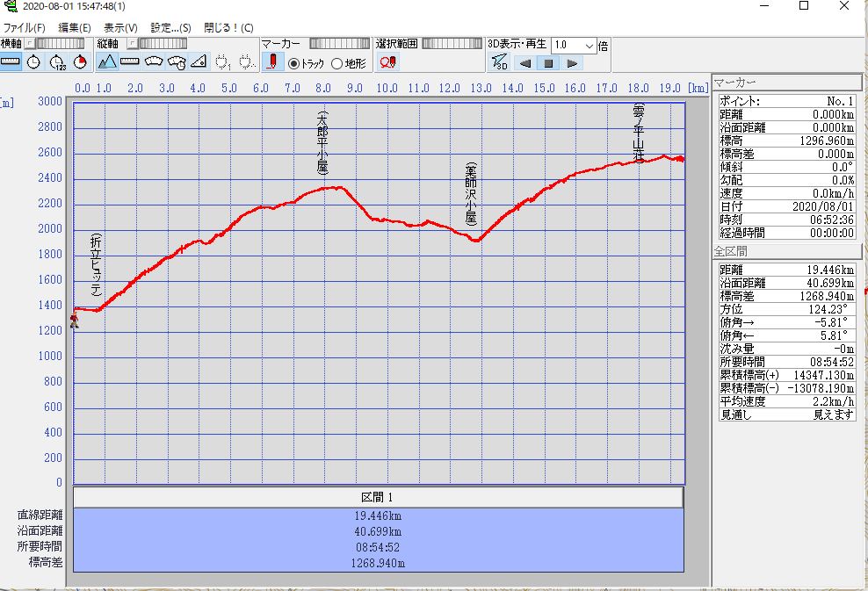Select the vertical axis elevation mountain icon
868x591 pixels.
pos(107,61)
